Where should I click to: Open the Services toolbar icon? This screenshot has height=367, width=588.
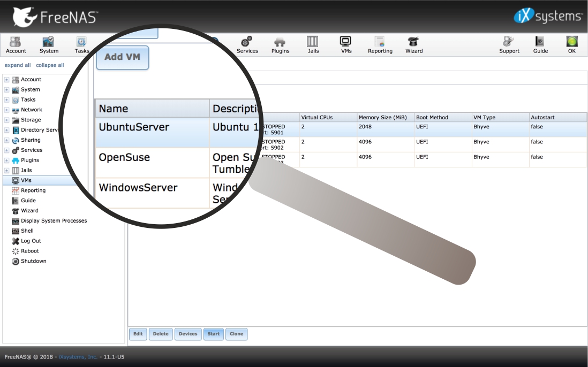tap(247, 45)
